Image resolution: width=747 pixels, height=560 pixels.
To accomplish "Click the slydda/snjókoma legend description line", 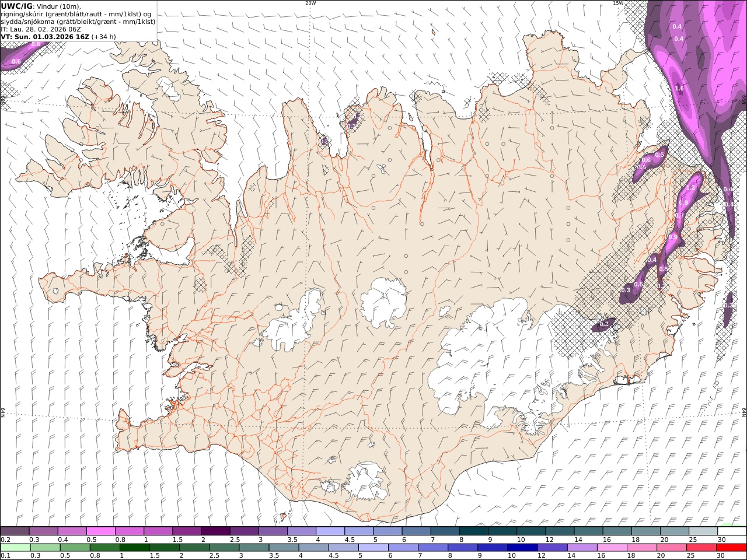I will 78,21.
